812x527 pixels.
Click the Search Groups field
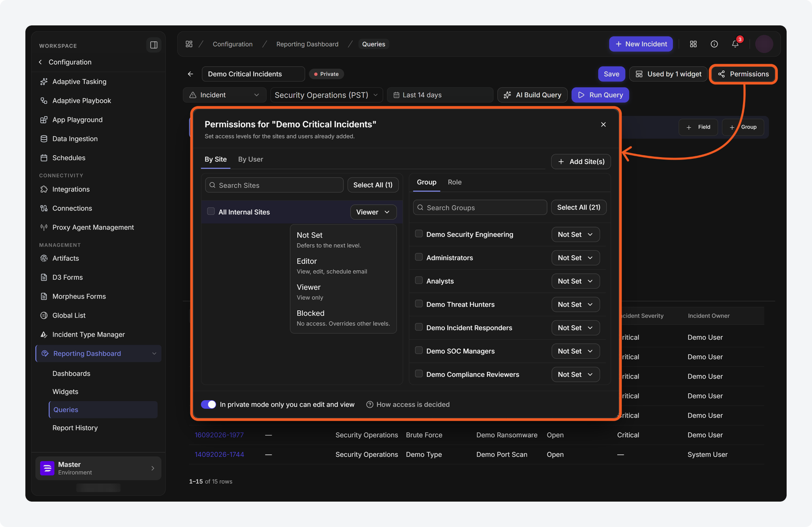click(x=480, y=208)
